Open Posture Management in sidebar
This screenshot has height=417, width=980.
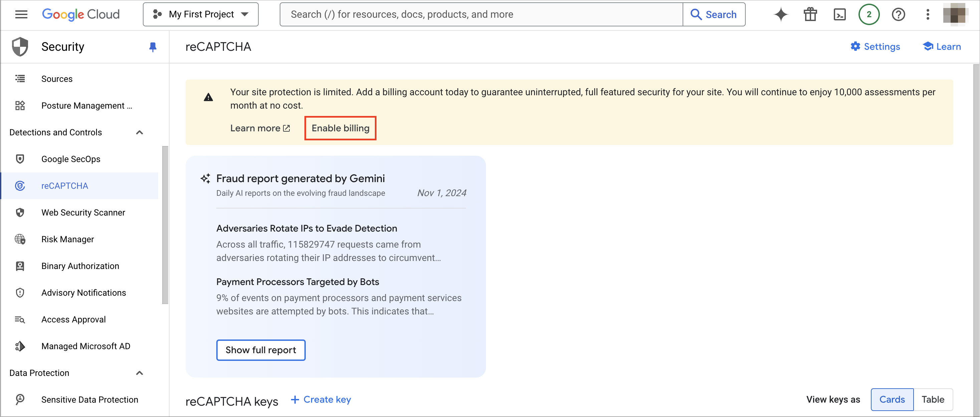click(x=80, y=106)
